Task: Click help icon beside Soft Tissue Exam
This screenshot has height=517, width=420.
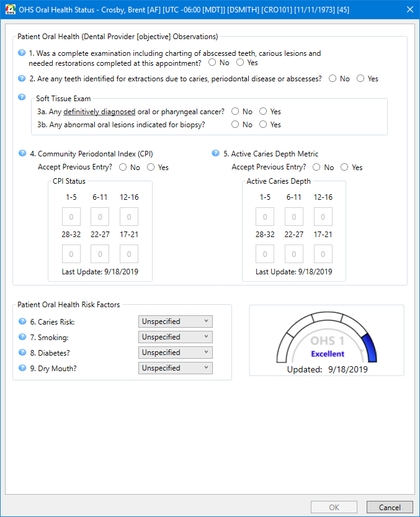Action: 22,97
